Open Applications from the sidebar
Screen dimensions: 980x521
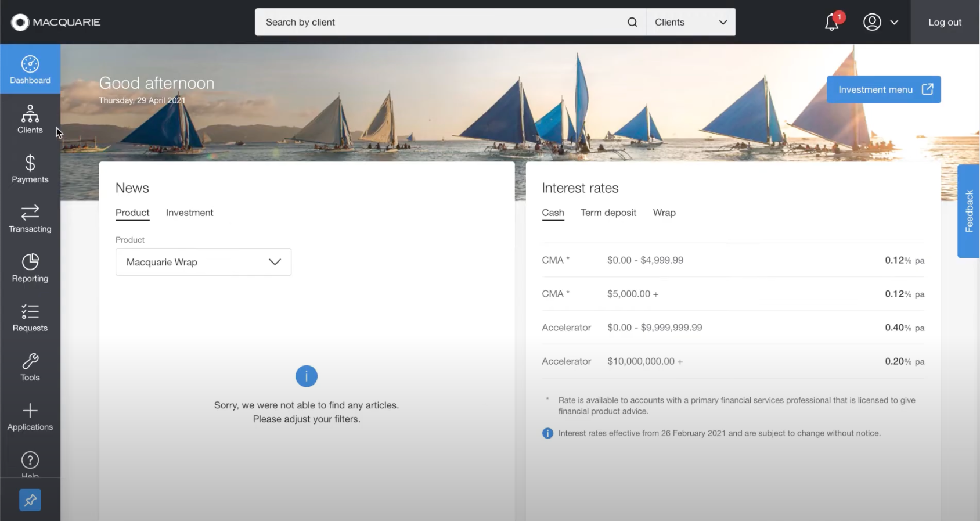click(30, 416)
